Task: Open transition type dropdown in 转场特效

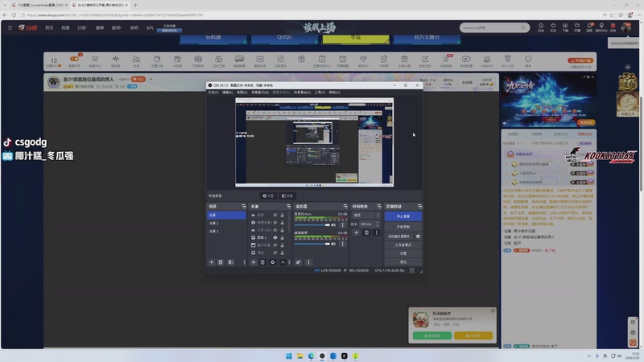Action: pyautogui.click(x=366, y=216)
